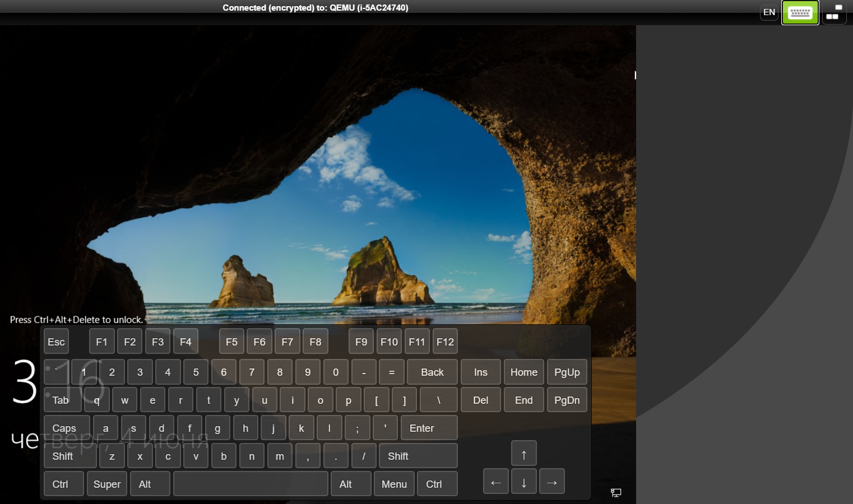Click the right bracket key
The width and height of the screenshot is (853, 504).
pos(404,400)
